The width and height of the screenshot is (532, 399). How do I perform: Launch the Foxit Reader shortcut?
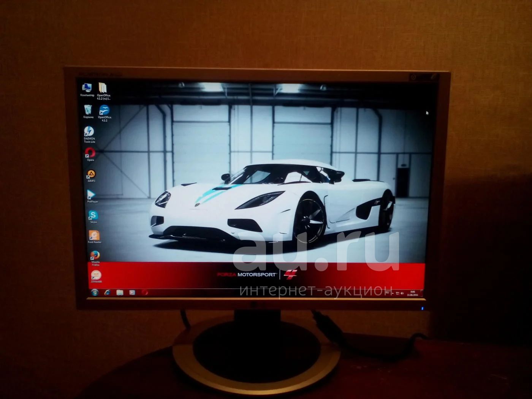pos(94,237)
